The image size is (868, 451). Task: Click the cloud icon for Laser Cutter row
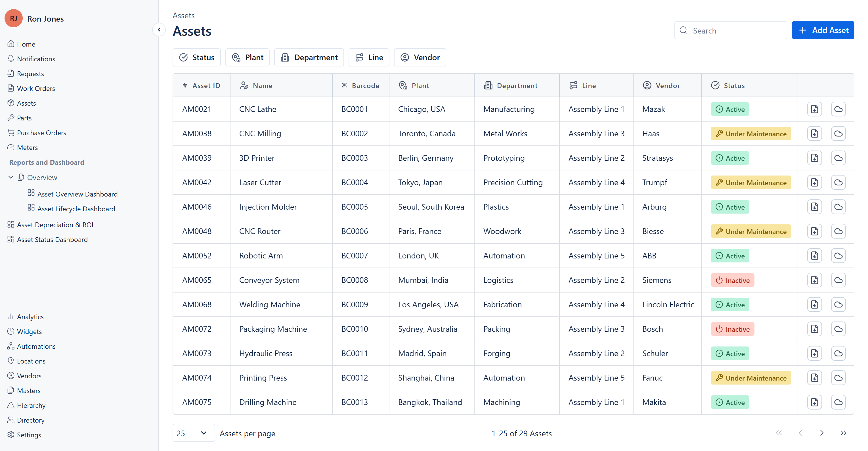click(838, 182)
